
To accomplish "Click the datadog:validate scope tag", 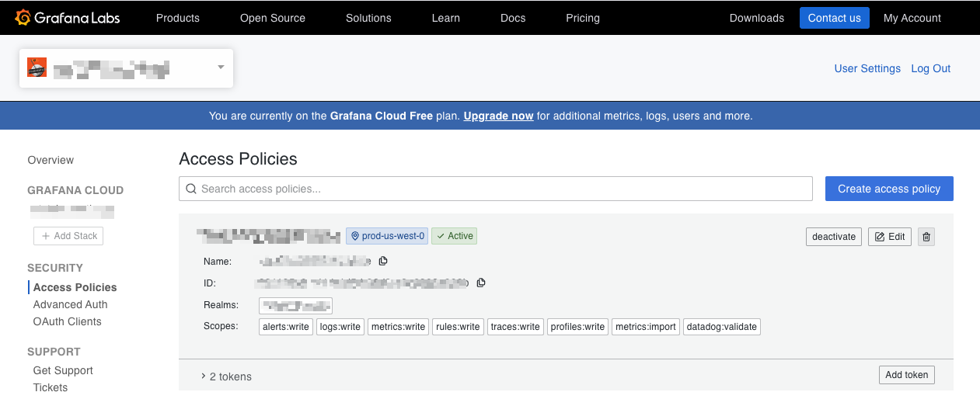I will (x=722, y=327).
